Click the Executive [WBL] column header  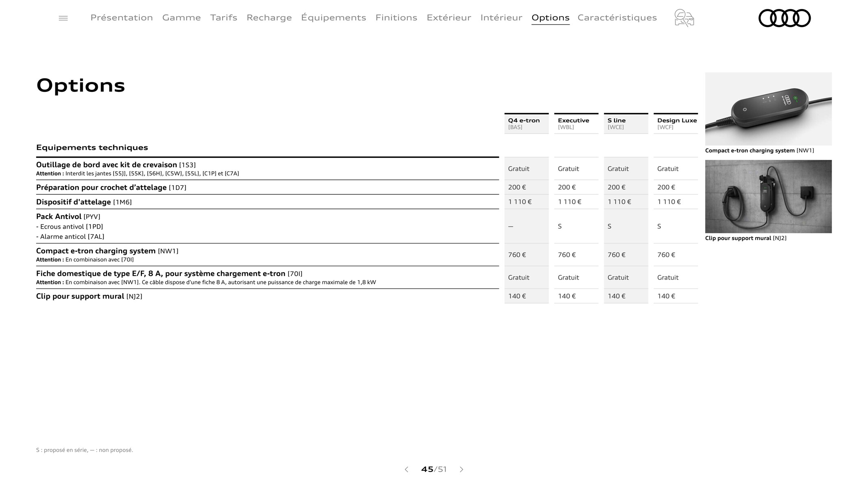coord(576,123)
